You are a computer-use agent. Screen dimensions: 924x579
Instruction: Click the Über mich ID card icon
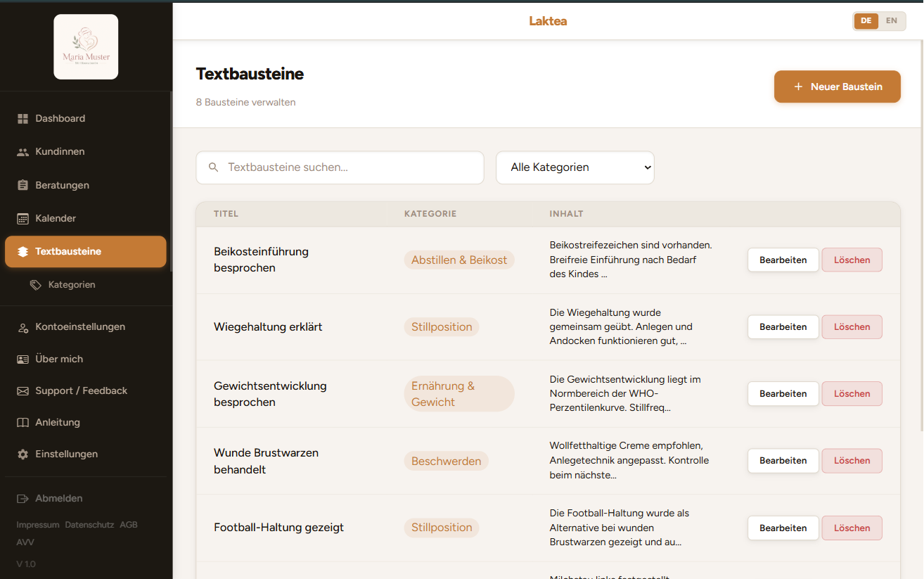[23, 360]
